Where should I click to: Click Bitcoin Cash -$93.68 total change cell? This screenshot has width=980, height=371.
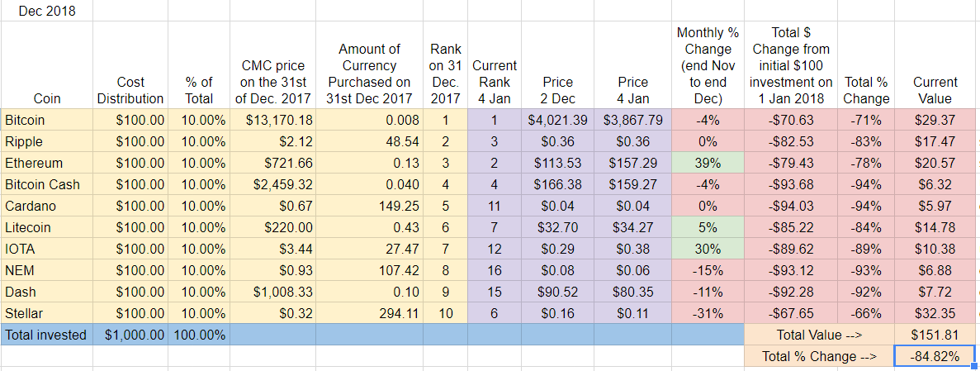[791, 184]
